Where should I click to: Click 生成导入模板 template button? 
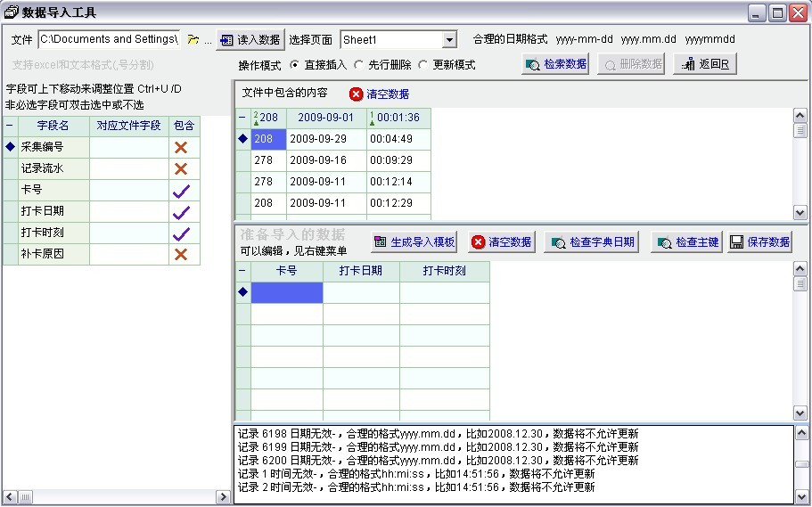tap(414, 242)
